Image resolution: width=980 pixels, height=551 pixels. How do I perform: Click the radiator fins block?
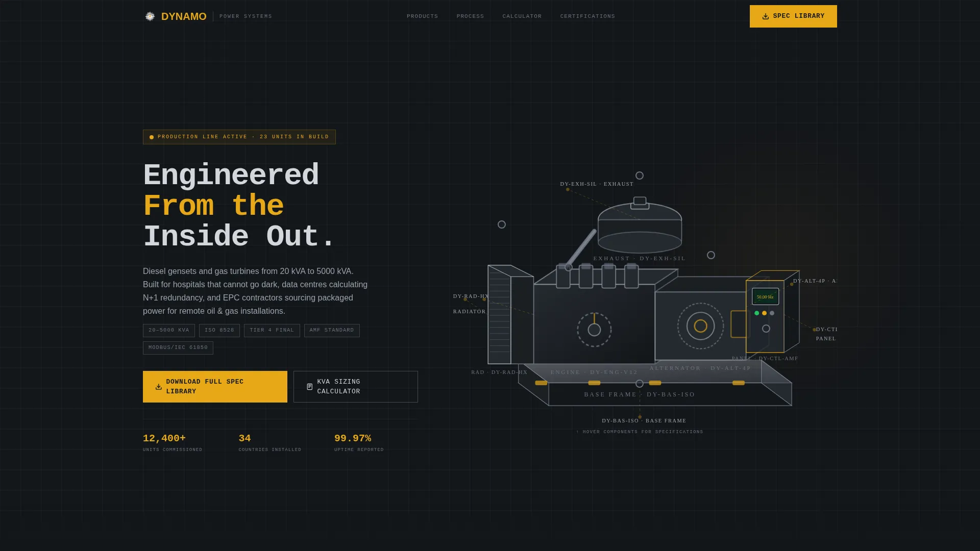[x=499, y=314]
